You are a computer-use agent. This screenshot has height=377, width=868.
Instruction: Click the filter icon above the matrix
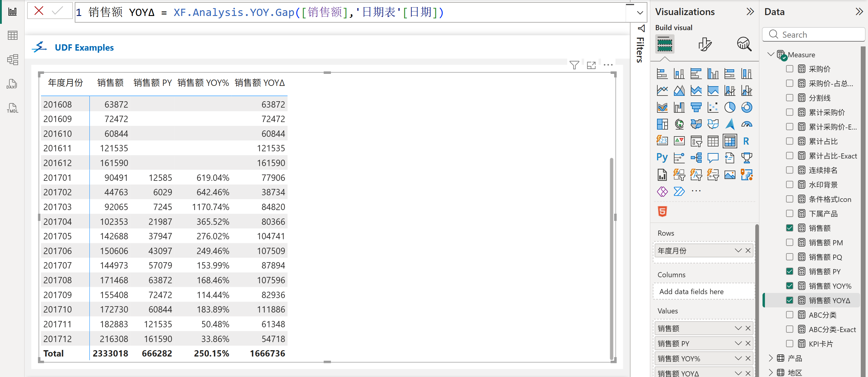click(x=574, y=65)
